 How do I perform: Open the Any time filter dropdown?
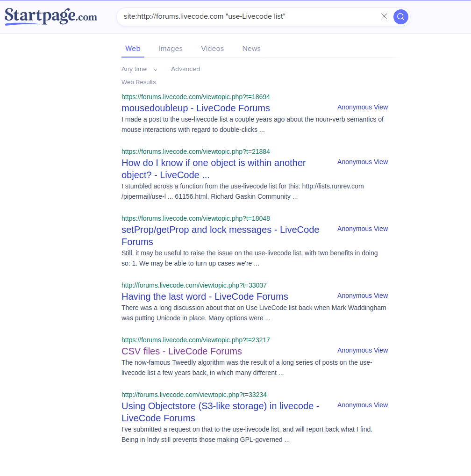(x=140, y=69)
